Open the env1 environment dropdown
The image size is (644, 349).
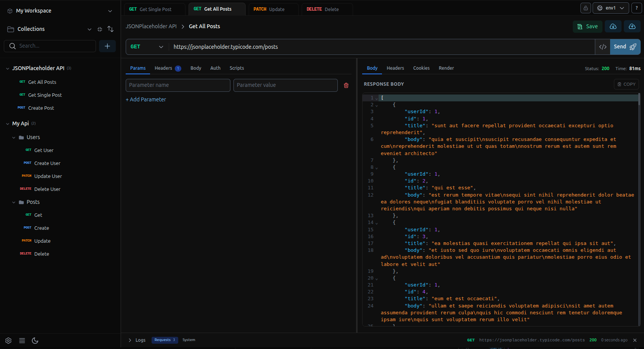click(x=610, y=8)
